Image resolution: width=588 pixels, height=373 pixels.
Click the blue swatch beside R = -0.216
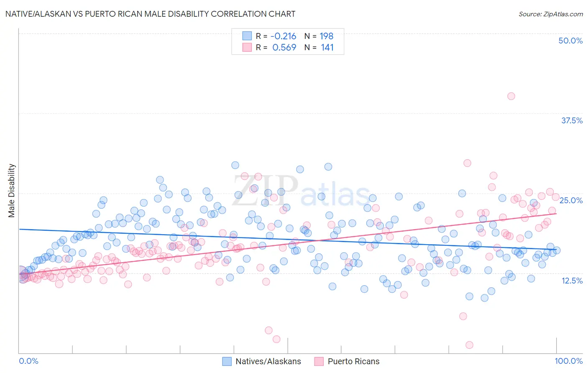tap(247, 36)
